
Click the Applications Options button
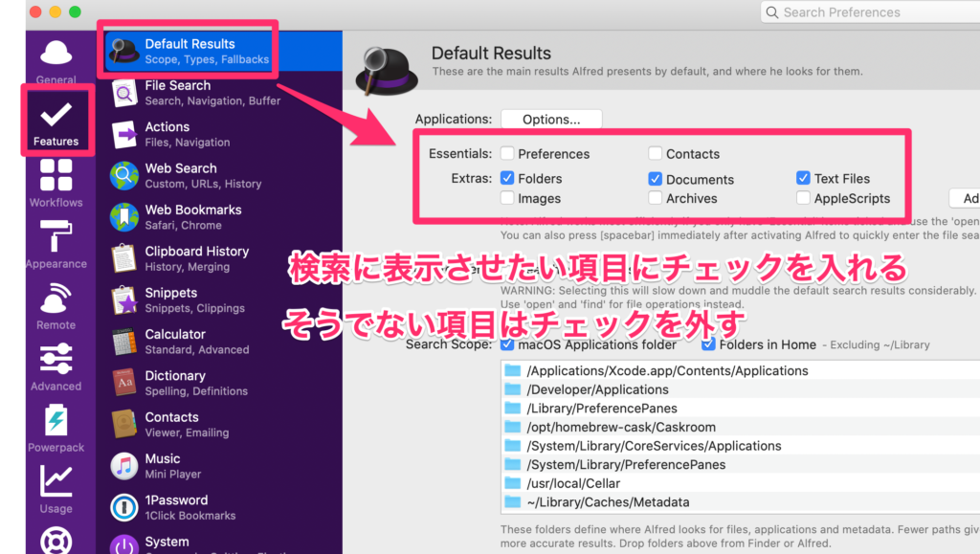[x=551, y=120]
